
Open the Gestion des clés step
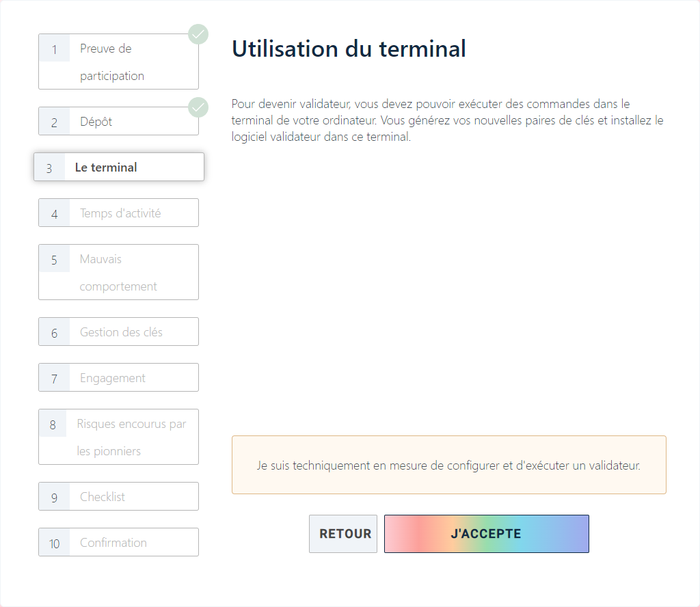click(x=118, y=332)
